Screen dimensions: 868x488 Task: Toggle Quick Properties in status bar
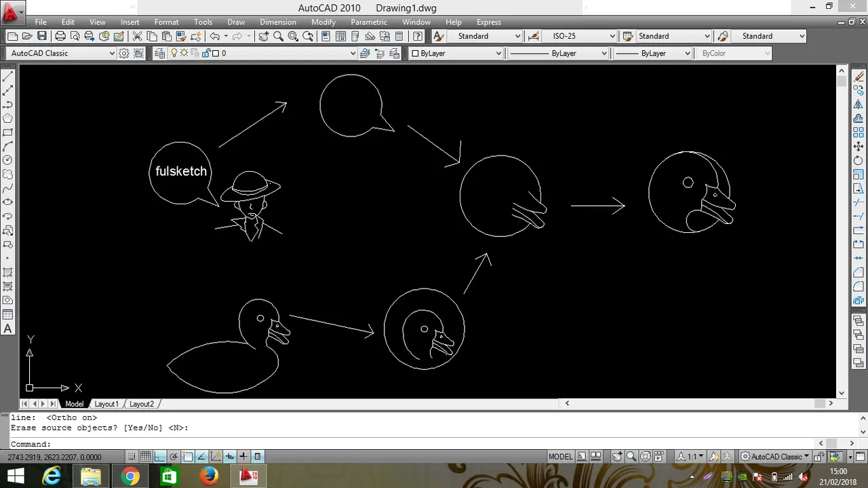coord(258,457)
